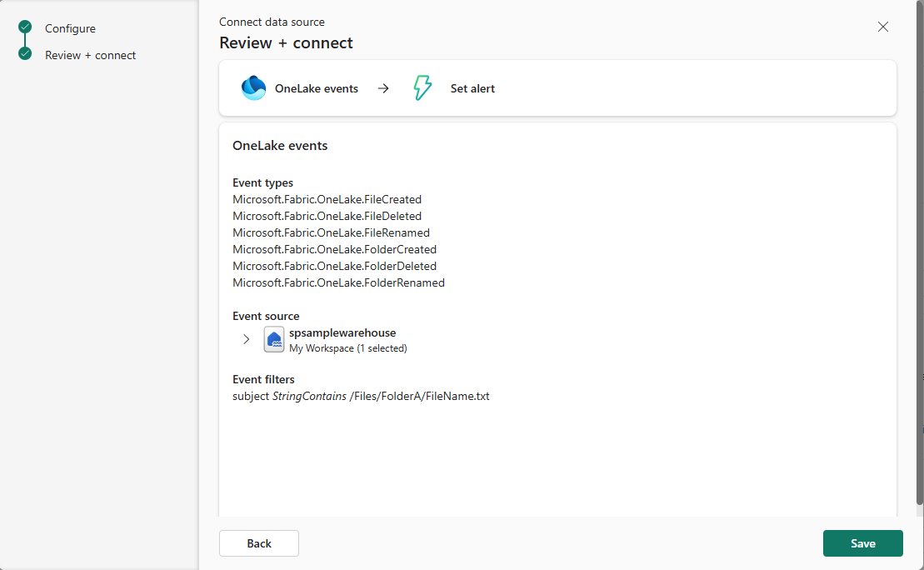Click the Event types heading
The image size is (924, 570).
262,182
